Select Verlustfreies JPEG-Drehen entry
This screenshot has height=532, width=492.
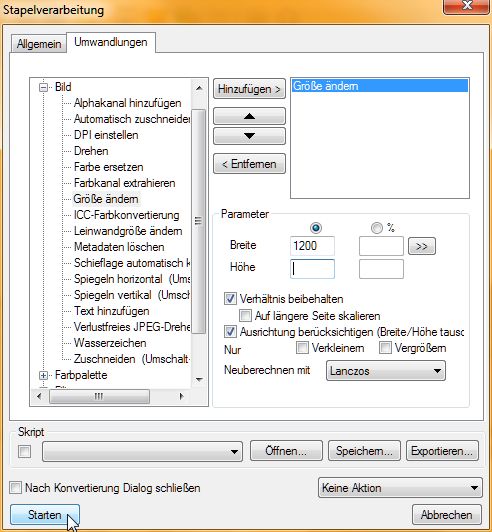click(x=132, y=327)
